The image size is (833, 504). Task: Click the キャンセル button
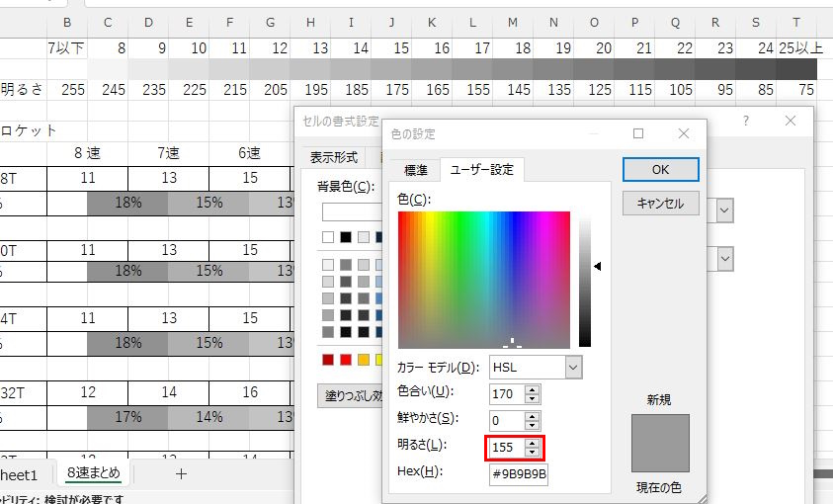pos(660,204)
